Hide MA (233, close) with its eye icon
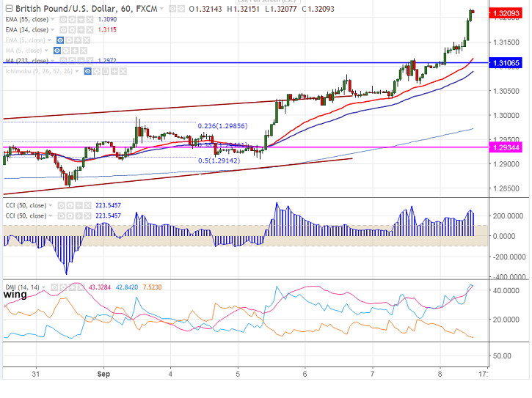The height and width of the screenshot is (398, 532). 63,61
